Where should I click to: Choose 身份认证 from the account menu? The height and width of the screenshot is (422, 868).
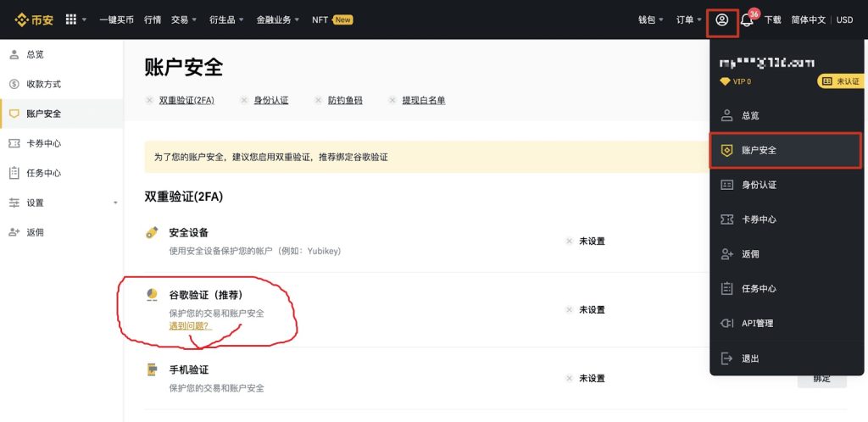click(x=759, y=185)
